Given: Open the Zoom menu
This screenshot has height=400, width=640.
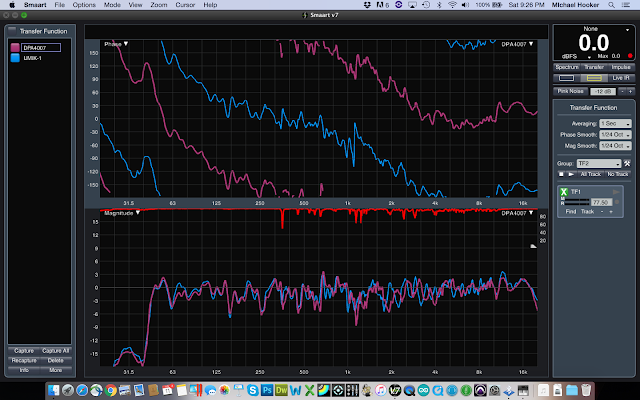Looking at the screenshot, I should pyautogui.click(x=159, y=5).
